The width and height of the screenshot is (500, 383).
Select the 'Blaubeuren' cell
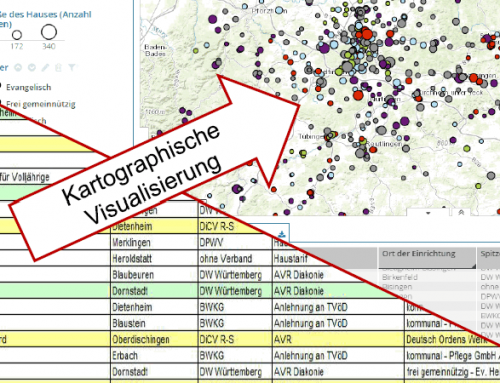154,275
